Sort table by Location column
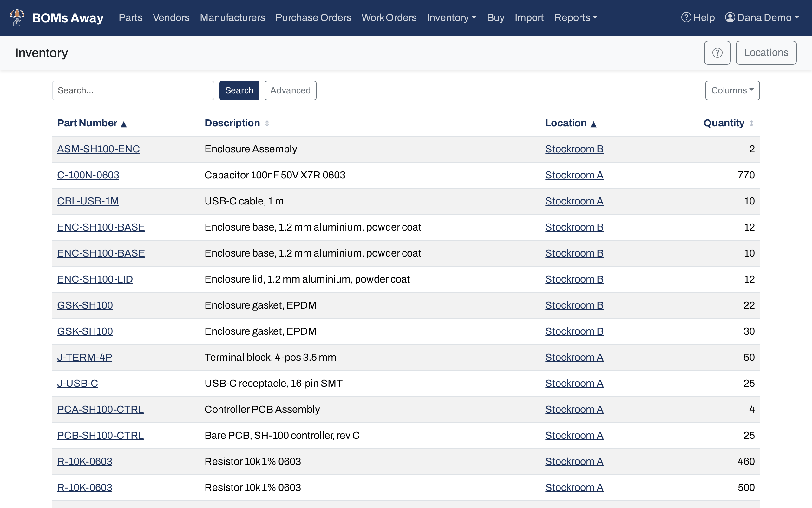 tap(571, 123)
